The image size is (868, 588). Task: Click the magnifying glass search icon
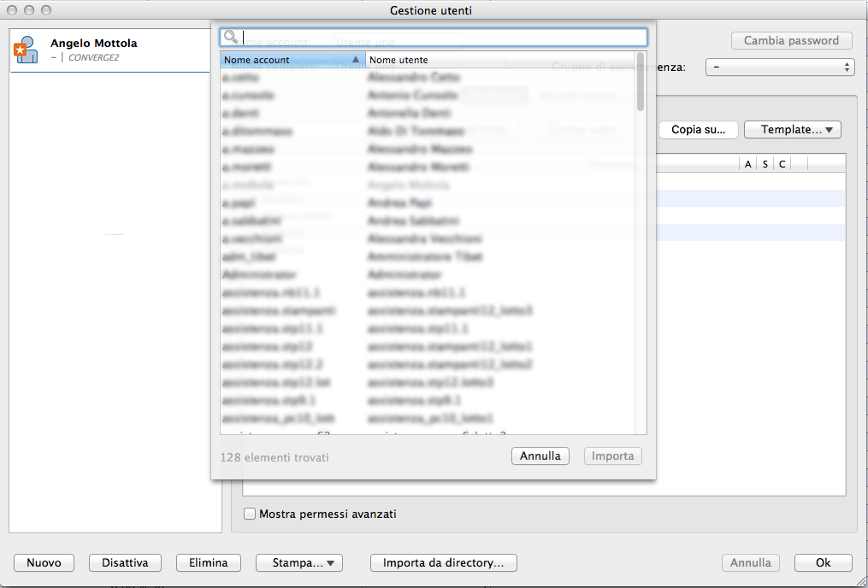pyautogui.click(x=230, y=38)
